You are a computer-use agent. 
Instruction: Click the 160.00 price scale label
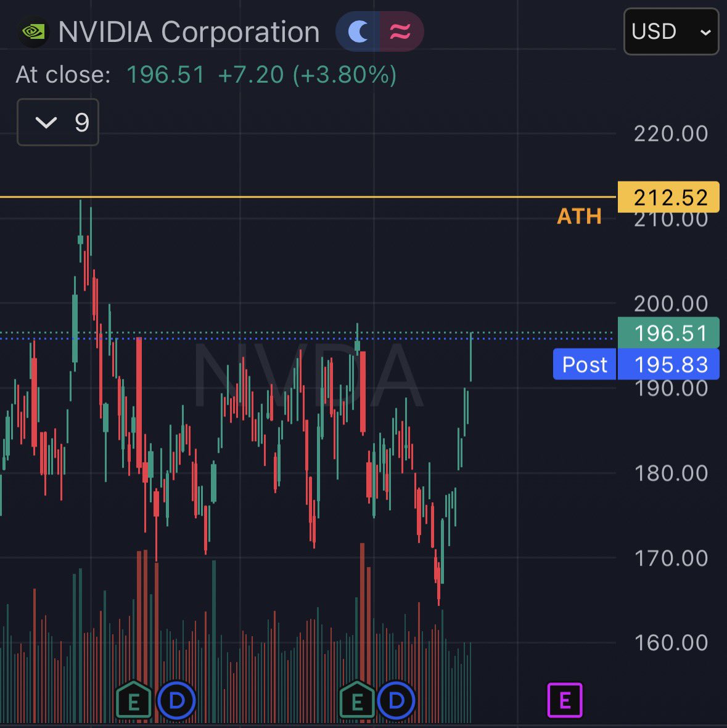pos(671,643)
